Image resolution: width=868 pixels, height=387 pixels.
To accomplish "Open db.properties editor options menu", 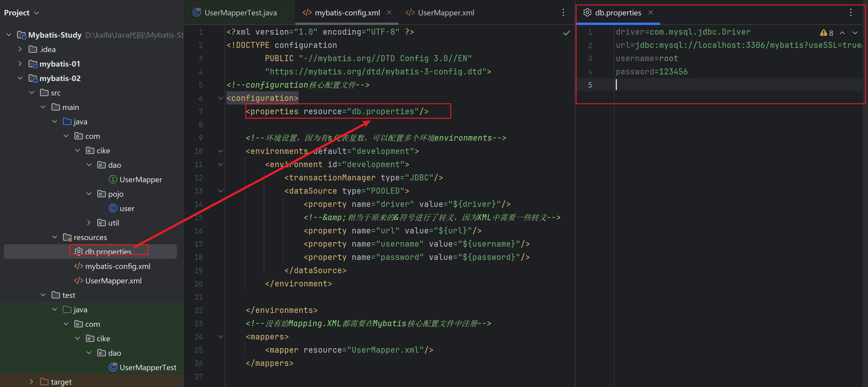I will (x=851, y=13).
